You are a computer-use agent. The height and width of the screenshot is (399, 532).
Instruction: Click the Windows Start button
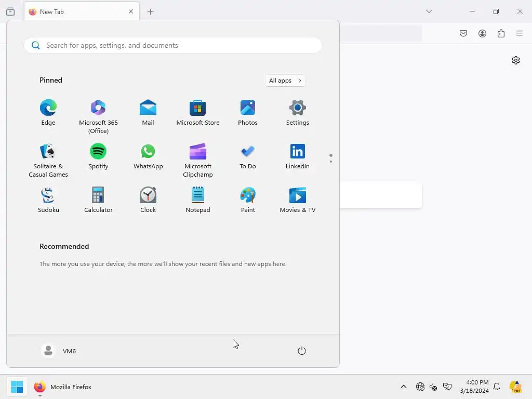coord(17,387)
